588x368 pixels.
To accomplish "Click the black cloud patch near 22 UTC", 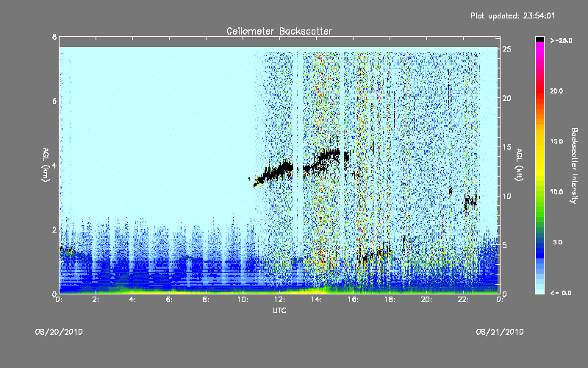I will pos(471,202).
